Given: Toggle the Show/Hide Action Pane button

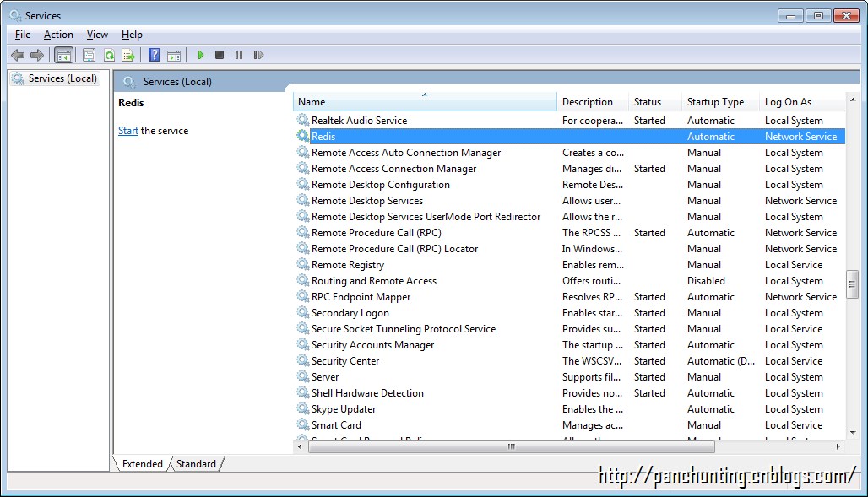Looking at the screenshot, I should coord(174,55).
